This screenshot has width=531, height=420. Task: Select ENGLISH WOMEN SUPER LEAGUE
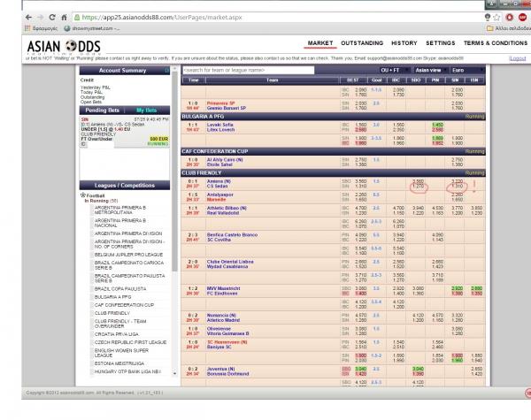(121, 353)
